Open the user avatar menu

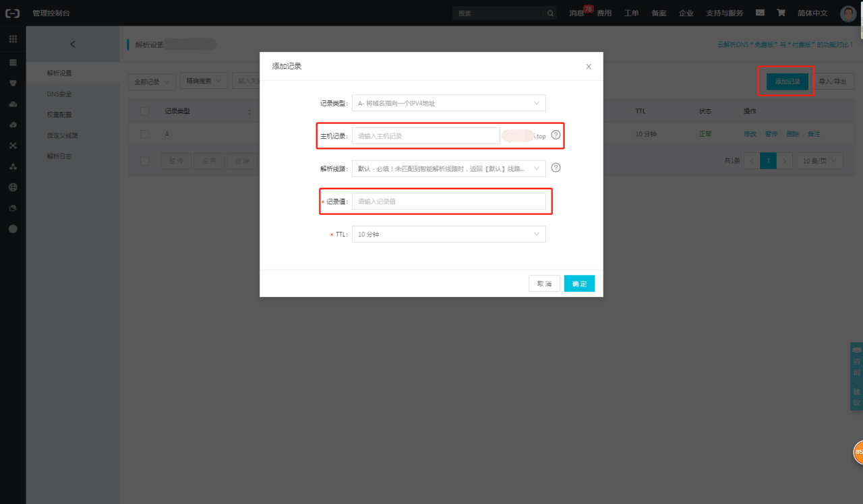tap(848, 13)
